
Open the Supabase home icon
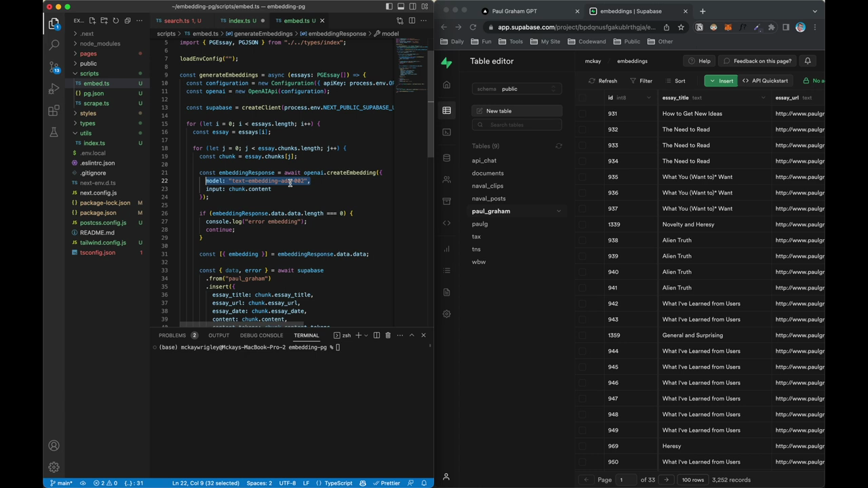(x=446, y=85)
